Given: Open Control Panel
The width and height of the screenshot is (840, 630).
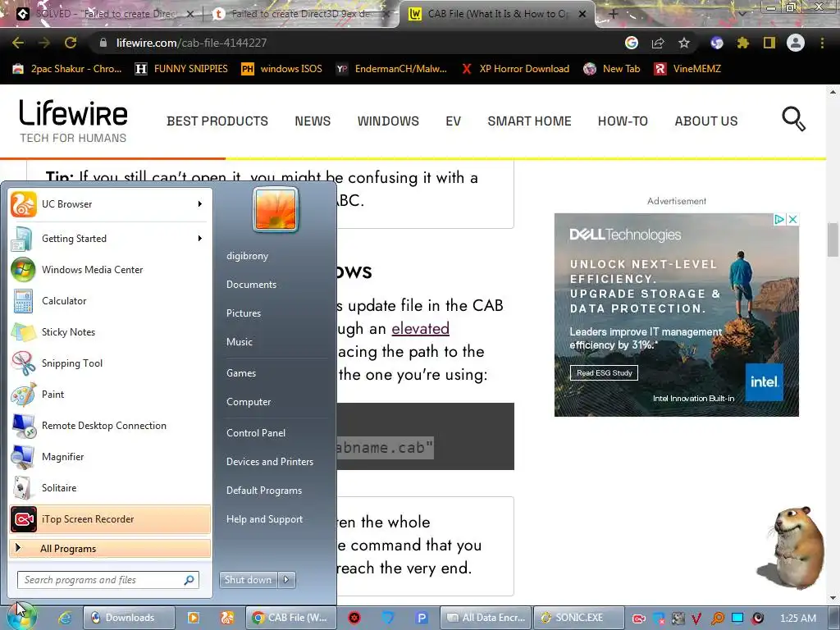Looking at the screenshot, I should click(x=256, y=433).
